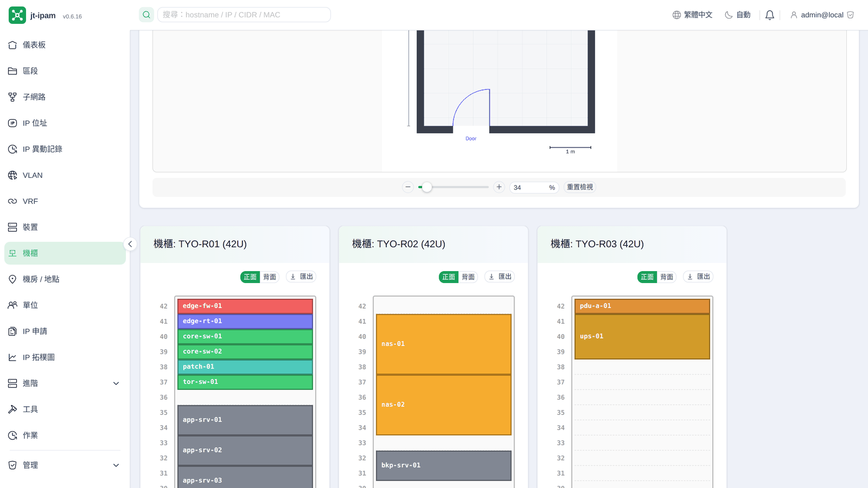This screenshot has height=488, width=868.
Task: Click the zoom slider track
Action: [x=454, y=187]
